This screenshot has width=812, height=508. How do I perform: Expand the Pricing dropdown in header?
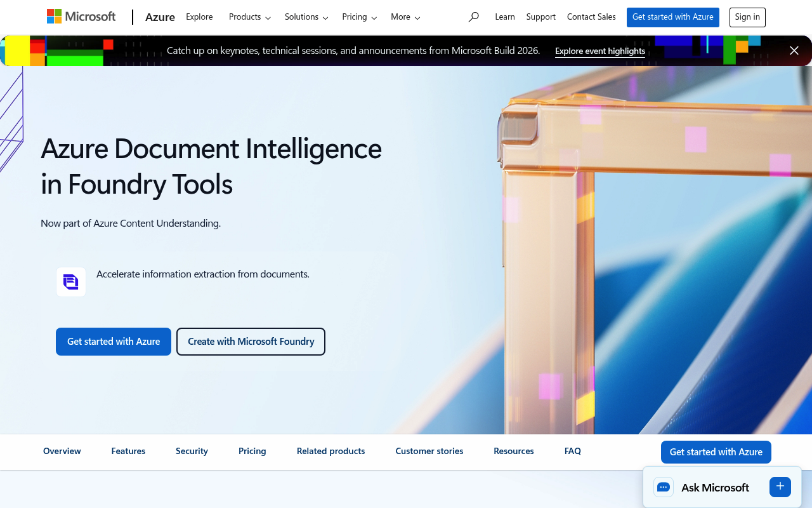pos(360,17)
